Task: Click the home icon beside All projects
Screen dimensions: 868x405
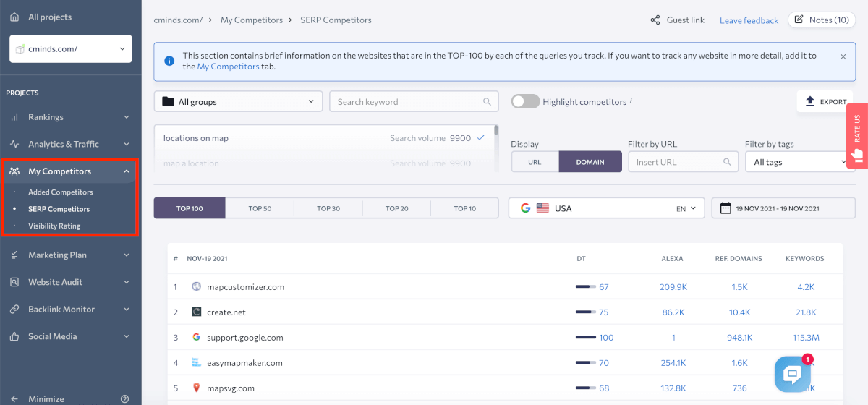Action: 14,17
